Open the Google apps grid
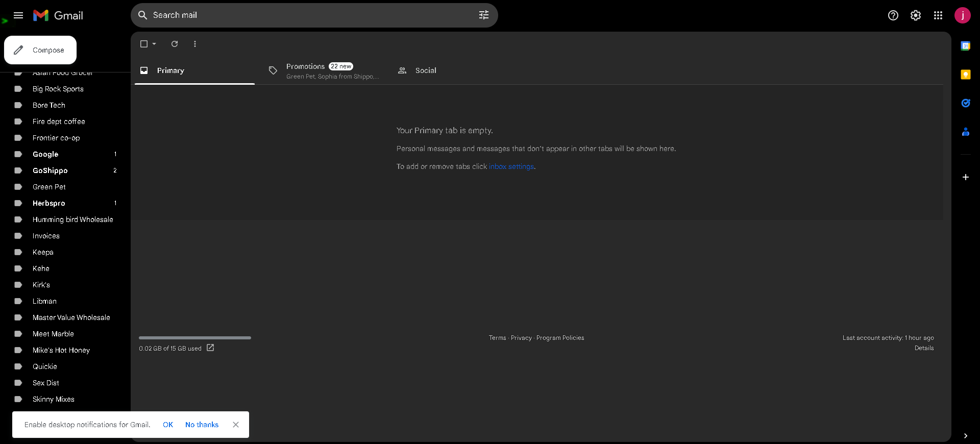The height and width of the screenshot is (444, 980). [938, 15]
